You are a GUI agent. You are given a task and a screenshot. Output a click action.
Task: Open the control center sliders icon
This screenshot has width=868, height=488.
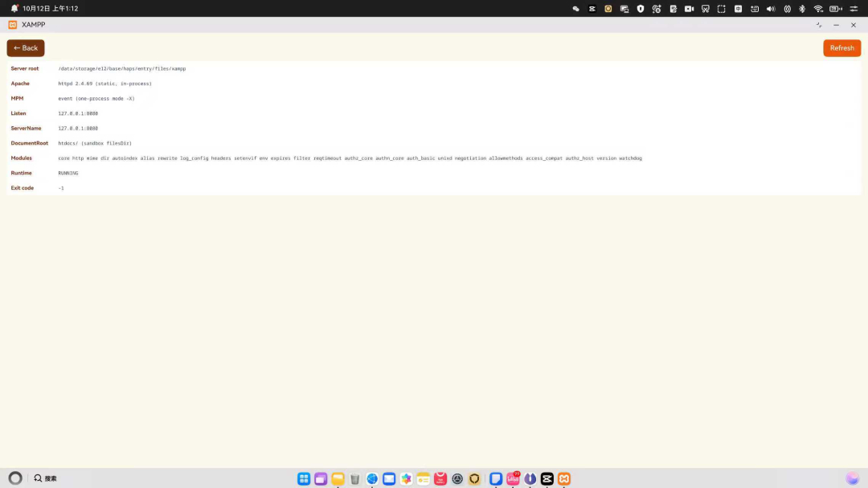pyautogui.click(x=854, y=9)
